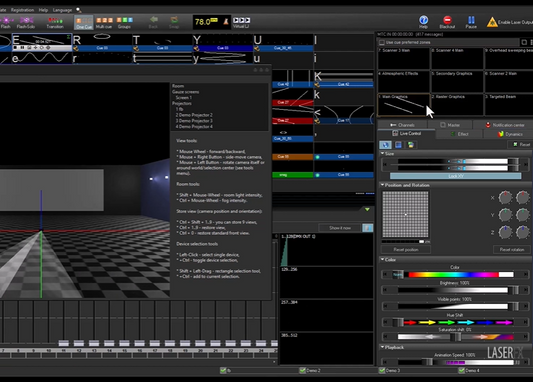Toggle the Demo 4 projector checkbox

click(461, 370)
